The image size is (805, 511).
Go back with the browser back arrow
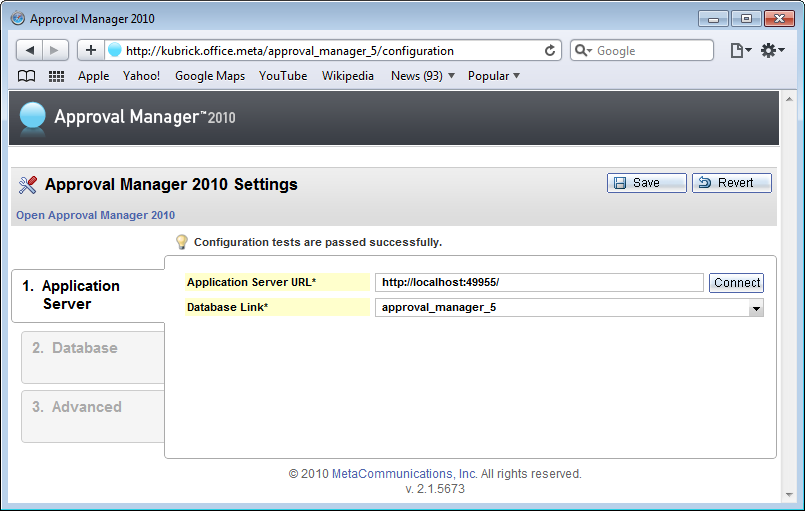point(30,50)
